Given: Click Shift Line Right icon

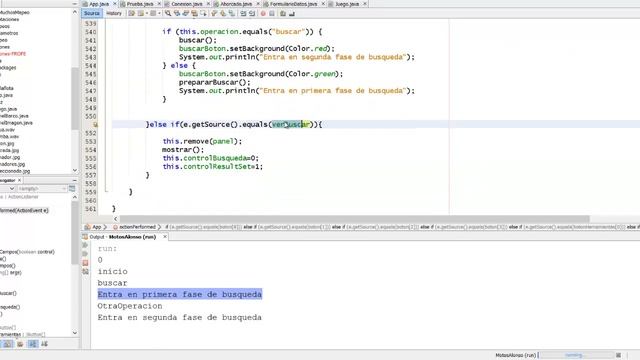Looking at the screenshot, I should click(x=252, y=13).
